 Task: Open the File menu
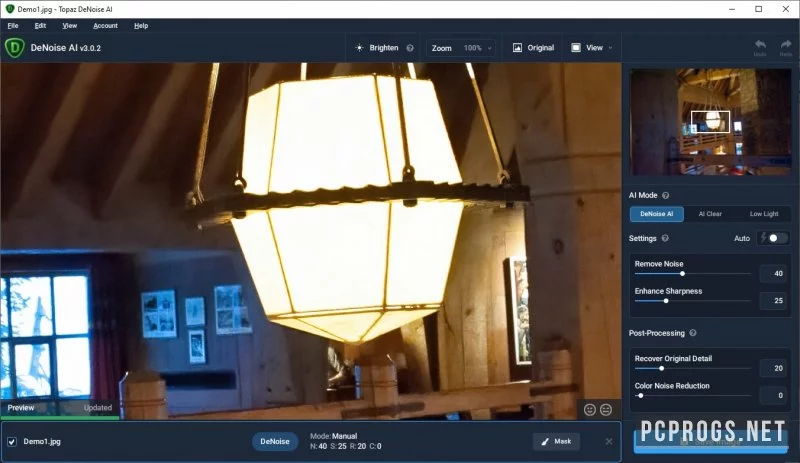click(x=13, y=26)
